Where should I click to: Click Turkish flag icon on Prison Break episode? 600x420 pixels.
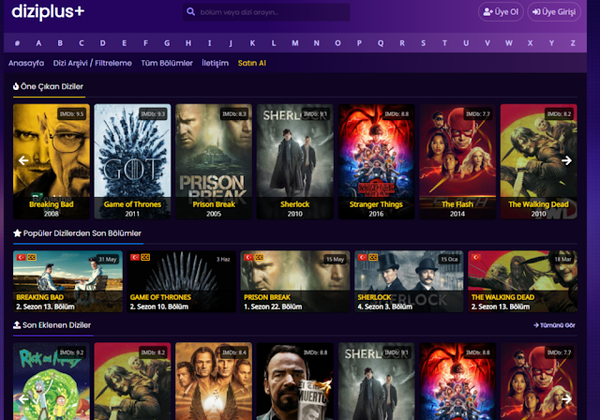click(248, 257)
